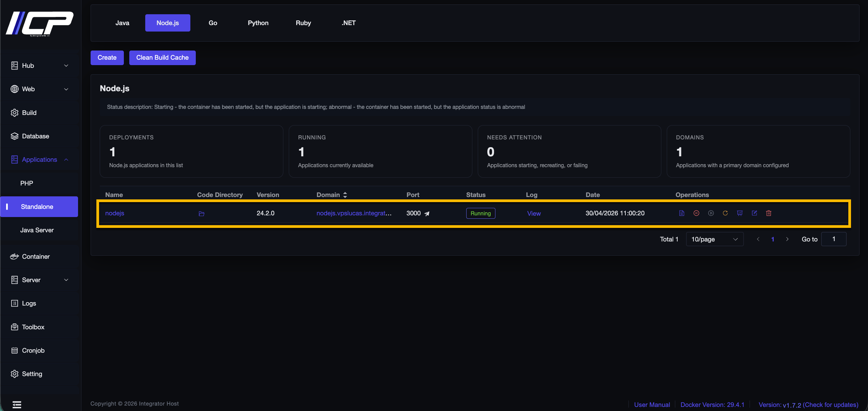Open the nodejs.vpslucas domain link
The image size is (868, 411).
tap(354, 213)
